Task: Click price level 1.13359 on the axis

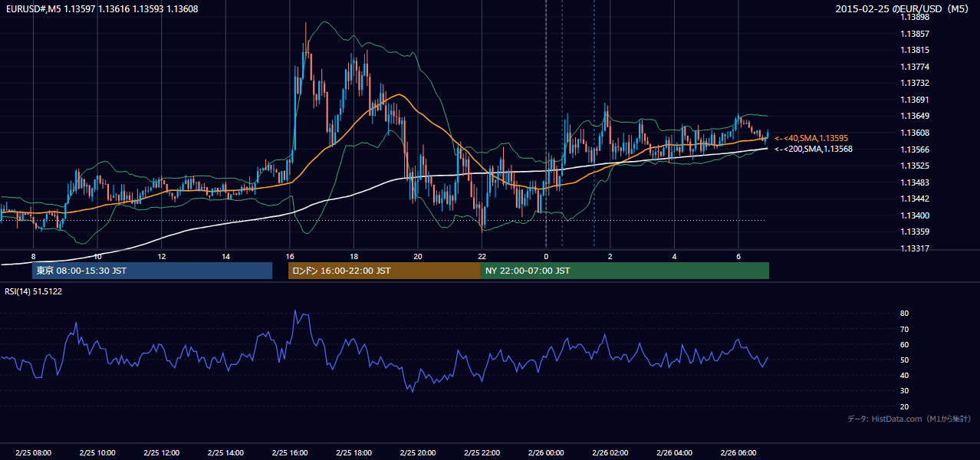Action: (x=915, y=232)
